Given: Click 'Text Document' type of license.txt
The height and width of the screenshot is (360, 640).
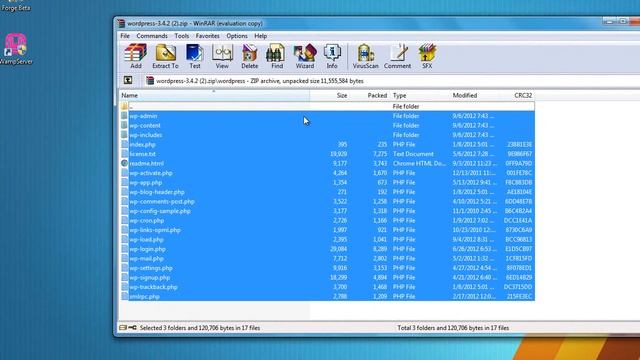Looking at the screenshot, I should (413, 154).
